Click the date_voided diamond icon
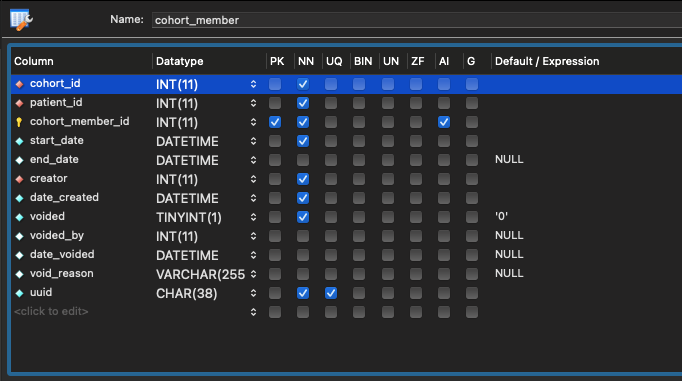 [20, 255]
